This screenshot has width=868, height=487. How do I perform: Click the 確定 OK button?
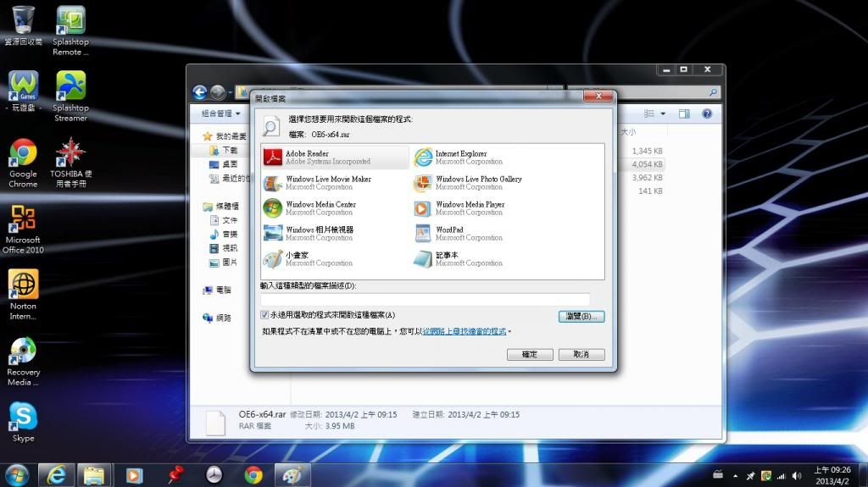tap(530, 354)
